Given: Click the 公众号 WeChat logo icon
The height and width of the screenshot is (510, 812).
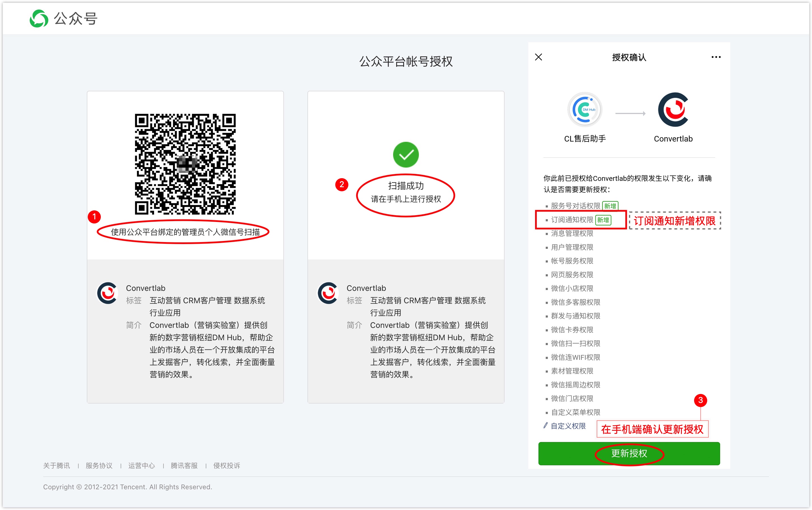Looking at the screenshot, I should coord(39,18).
